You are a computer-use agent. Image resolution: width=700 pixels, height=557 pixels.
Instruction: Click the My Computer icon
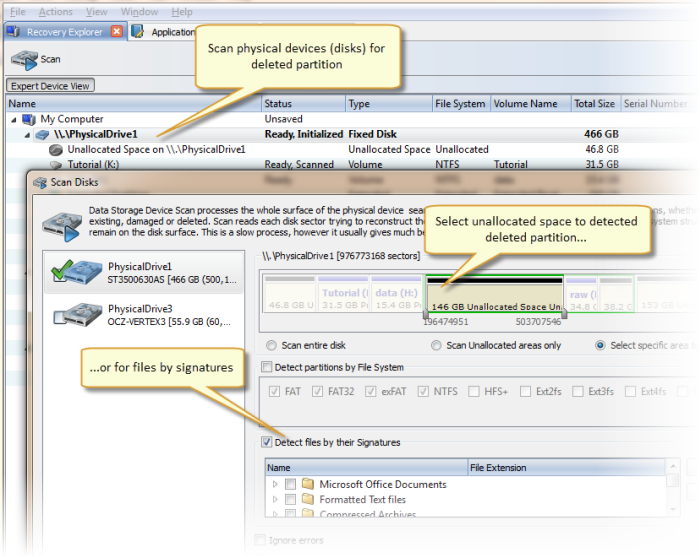(29, 119)
